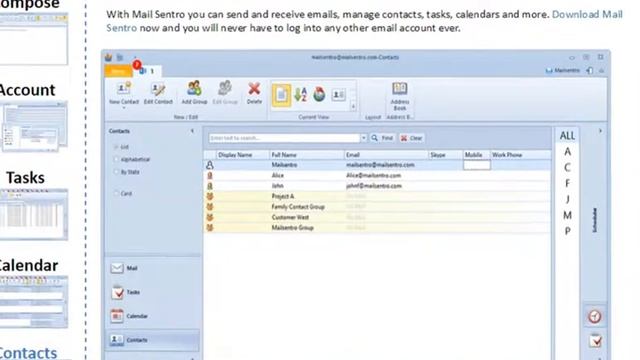Click the Project A group icon
640x360 pixels.
(210, 196)
